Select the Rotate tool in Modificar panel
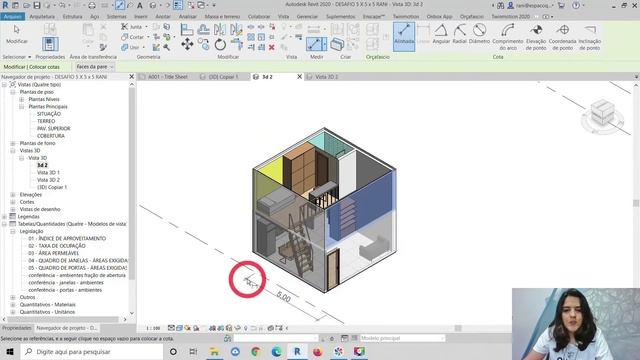640x360 pixels. click(x=220, y=44)
